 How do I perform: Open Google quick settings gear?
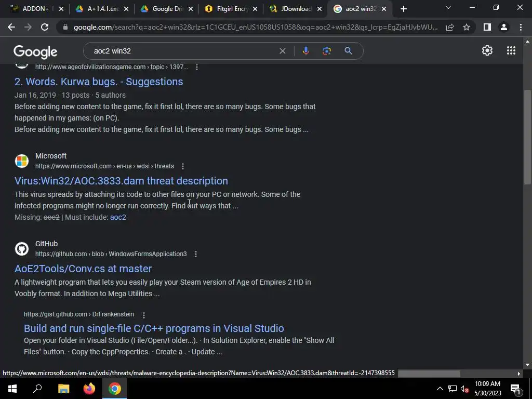[487, 50]
